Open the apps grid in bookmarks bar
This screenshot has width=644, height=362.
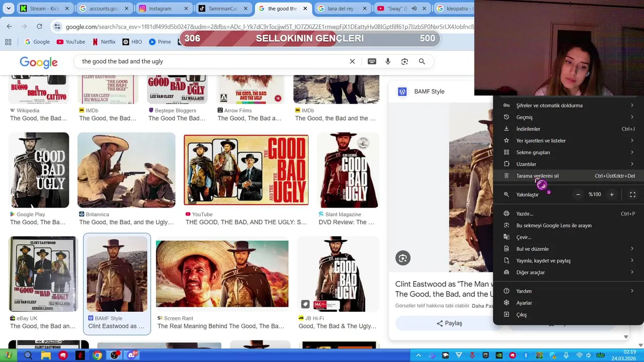tap(8, 42)
